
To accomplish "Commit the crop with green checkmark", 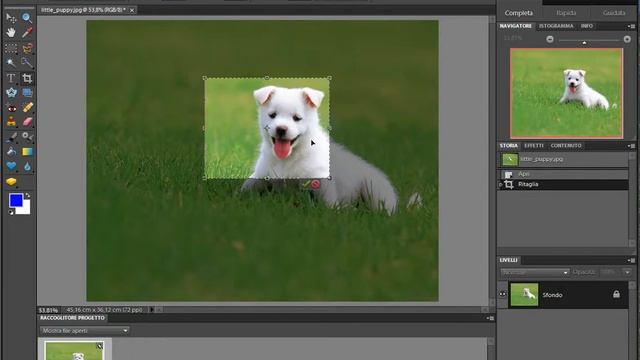I will (x=306, y=184).
